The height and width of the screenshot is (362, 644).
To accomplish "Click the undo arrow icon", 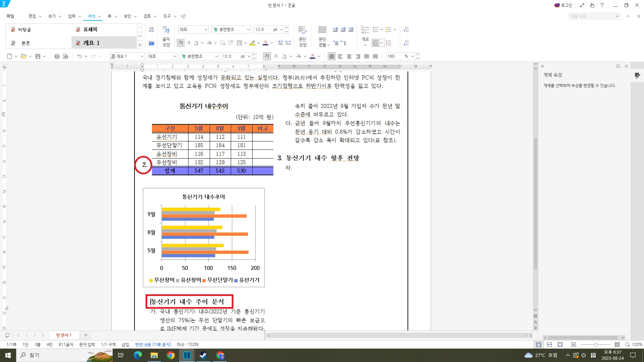I will coord(79,56).
